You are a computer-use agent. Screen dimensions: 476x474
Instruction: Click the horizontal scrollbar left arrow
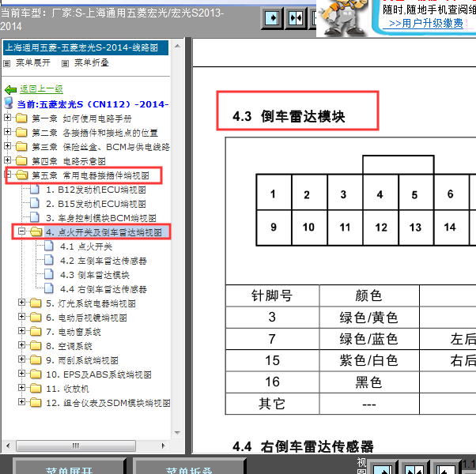(x=8, y=446)
